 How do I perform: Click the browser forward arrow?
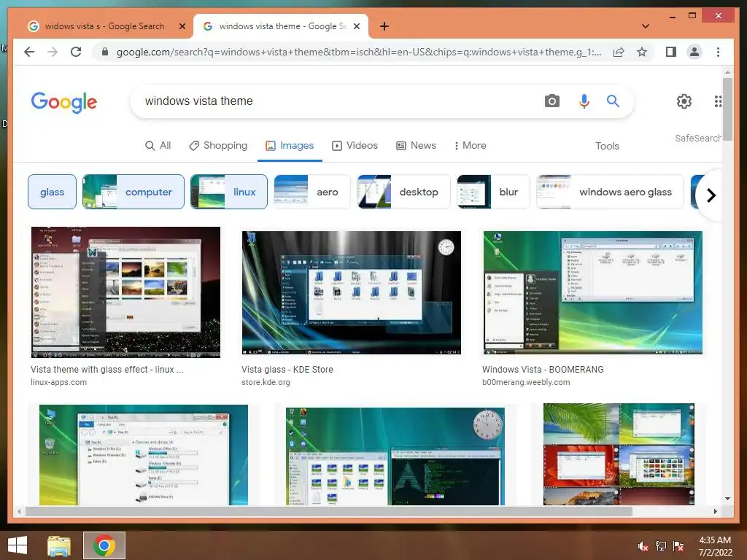53,52
